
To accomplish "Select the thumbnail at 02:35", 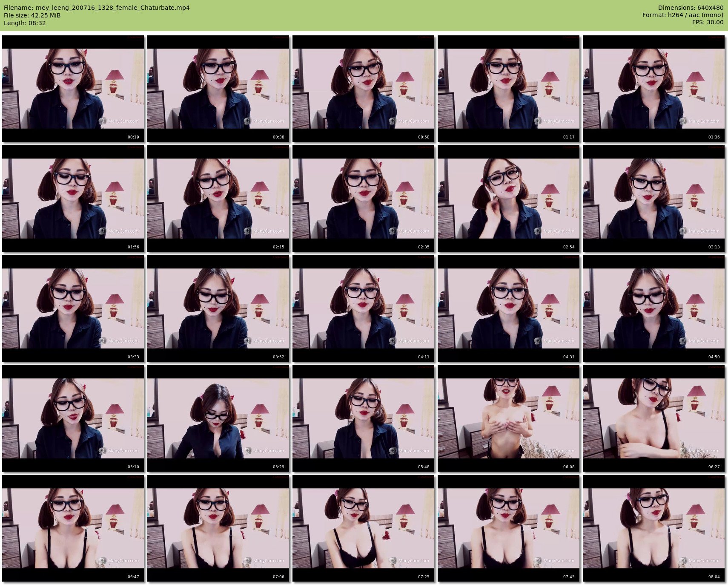I will pos(363,199).
